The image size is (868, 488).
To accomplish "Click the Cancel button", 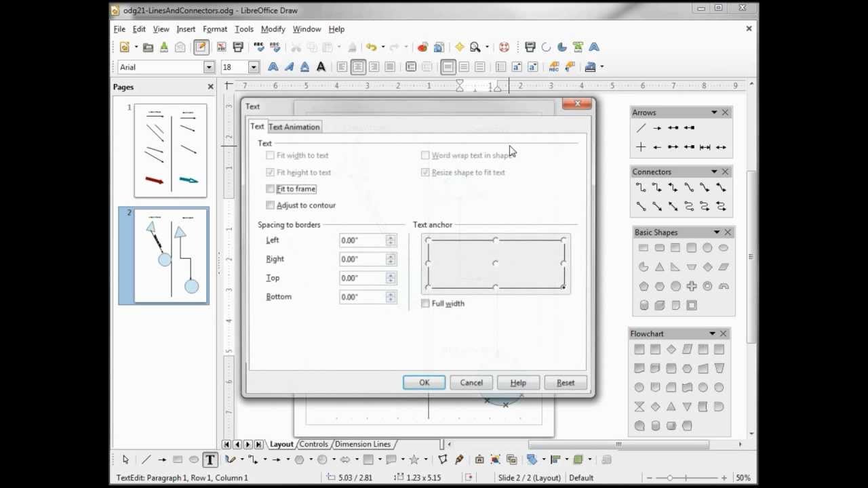I will [471, 383].
